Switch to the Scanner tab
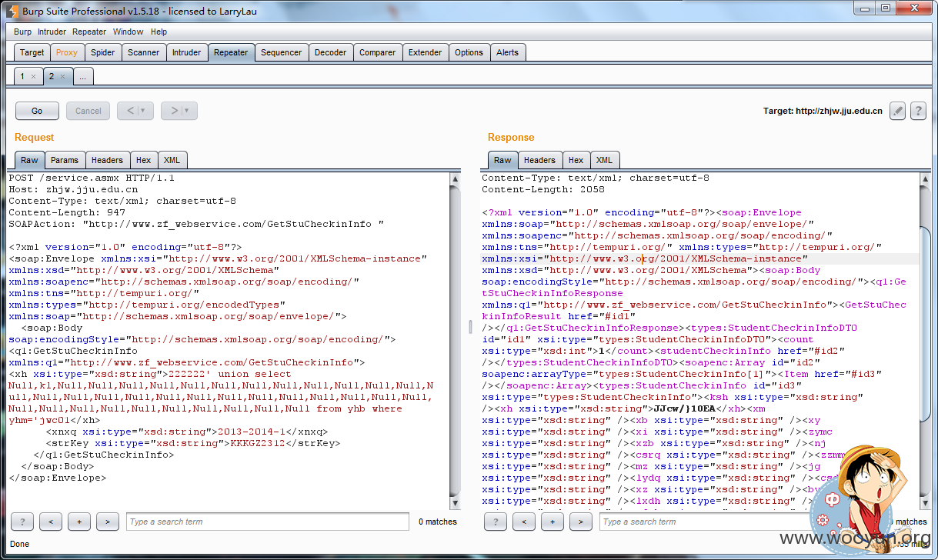This screenshot has width=938, height=560. pos(144,52)
